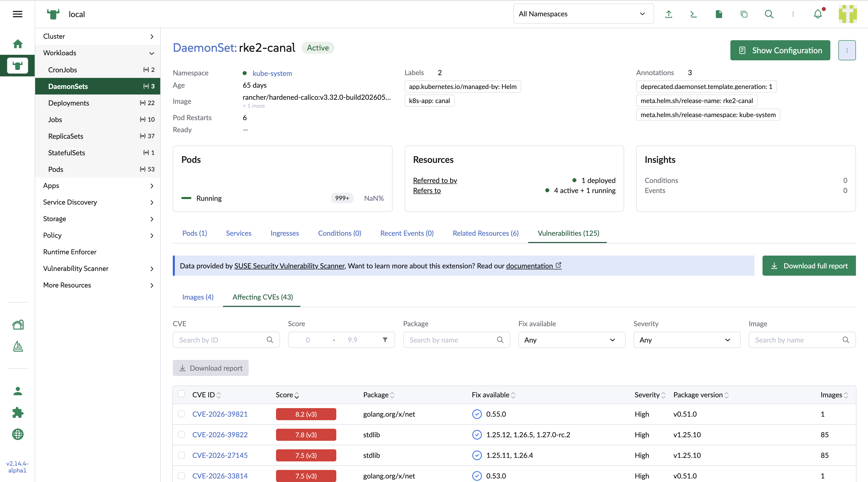This screenshot has width=868, height=482.
Task: Click the SUSE Security Vulnerability Scanner link
Action: [289, 266]
